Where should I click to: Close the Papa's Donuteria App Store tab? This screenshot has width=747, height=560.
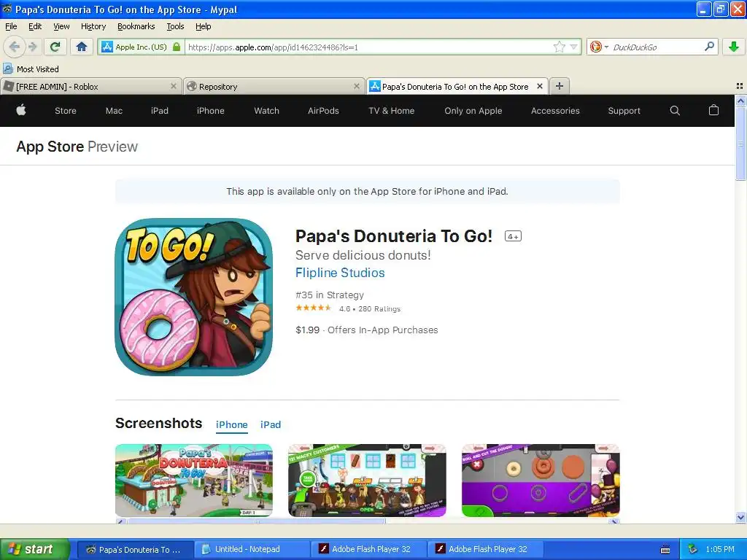pyautogui.click(x=540, y=86)
